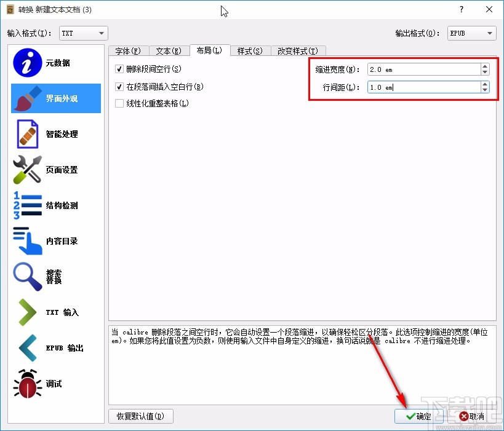Select the EPUB 输出 label in sidebar
This screenshot has height=431, width=504.
tap(65, 348)
